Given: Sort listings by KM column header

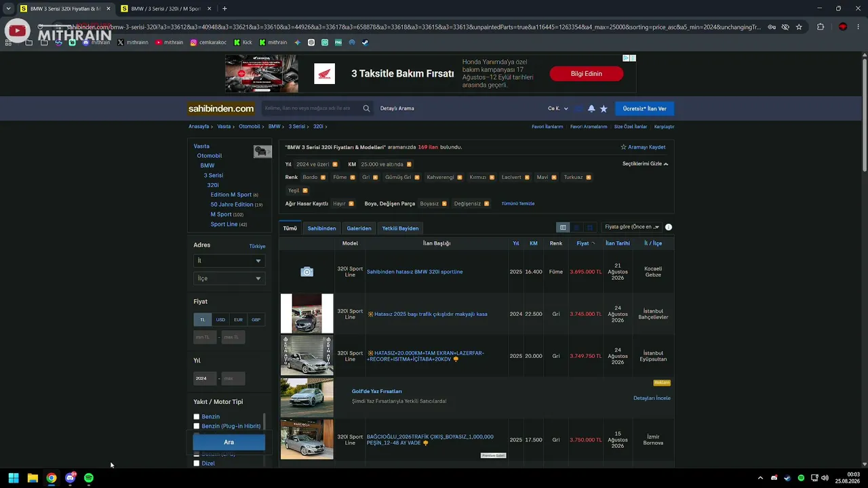Looking at the screenshot, I should pyautogui.click(x=534, y=243).
